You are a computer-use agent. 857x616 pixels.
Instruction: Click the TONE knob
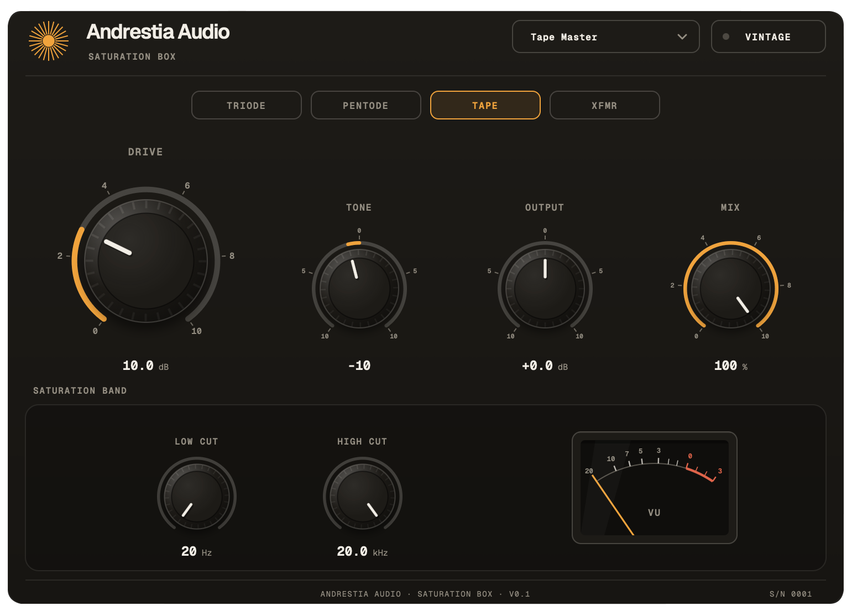pyautogui.click(x=359, y=289)
